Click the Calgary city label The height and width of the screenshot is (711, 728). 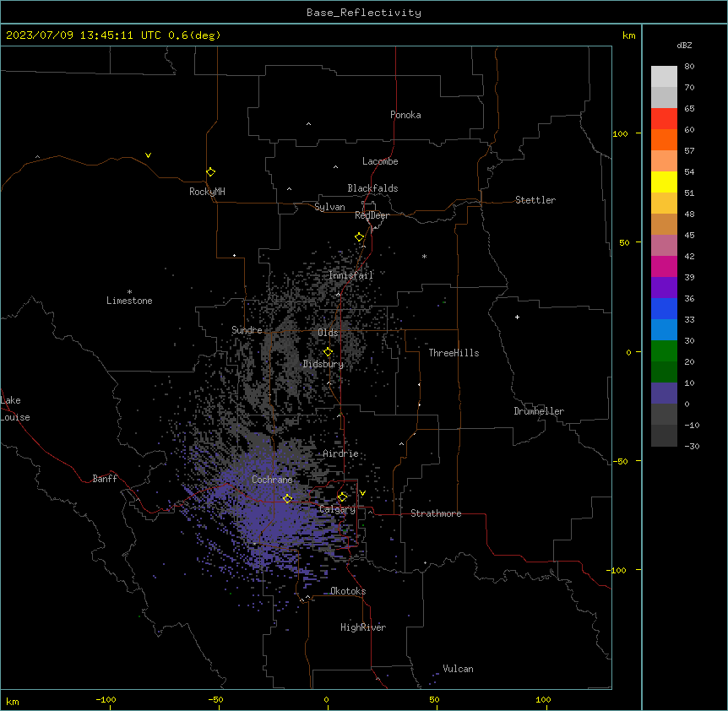click(x=337, y=509)
